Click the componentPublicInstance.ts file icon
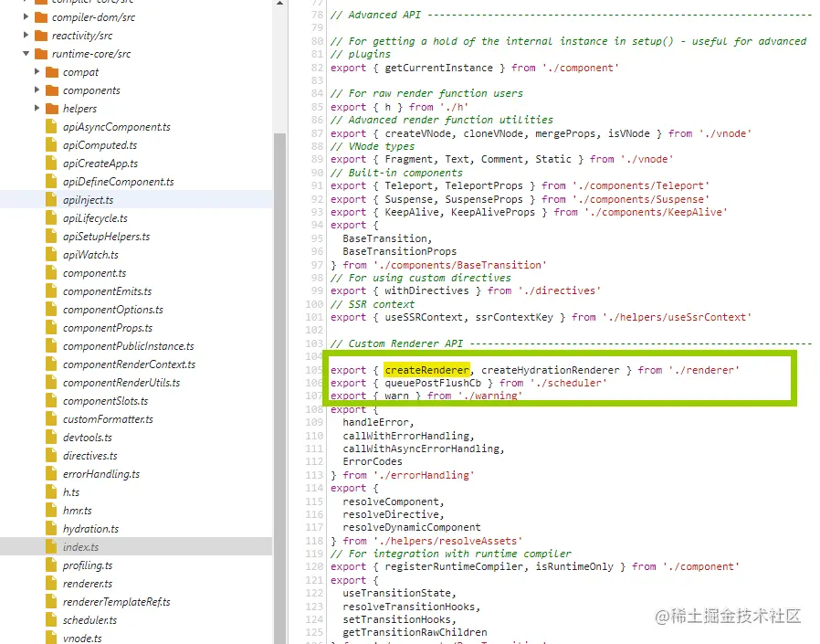 pos(51,346)
